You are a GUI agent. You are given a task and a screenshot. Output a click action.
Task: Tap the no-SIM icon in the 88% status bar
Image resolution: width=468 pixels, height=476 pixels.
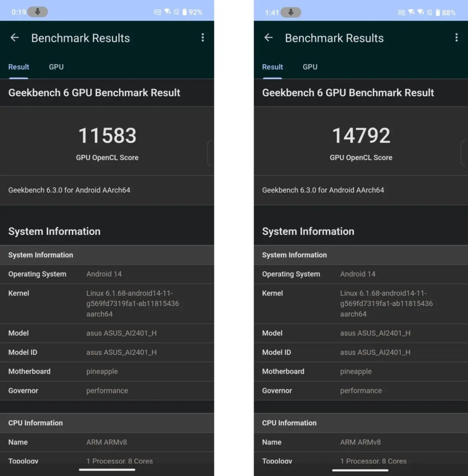[430, 12]
